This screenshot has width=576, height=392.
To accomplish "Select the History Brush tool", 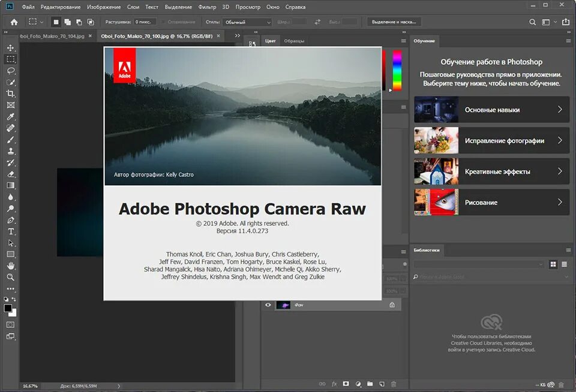I will [x=11, y=162].
